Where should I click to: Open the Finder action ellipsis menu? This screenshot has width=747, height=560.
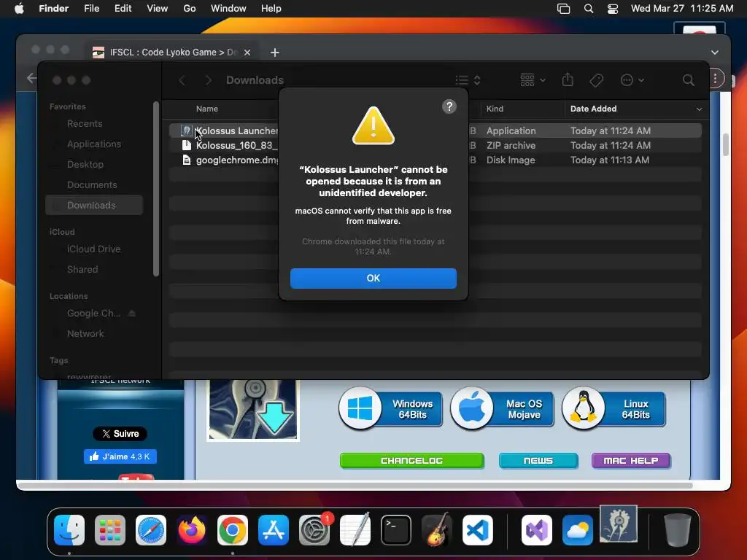point(632,80)
